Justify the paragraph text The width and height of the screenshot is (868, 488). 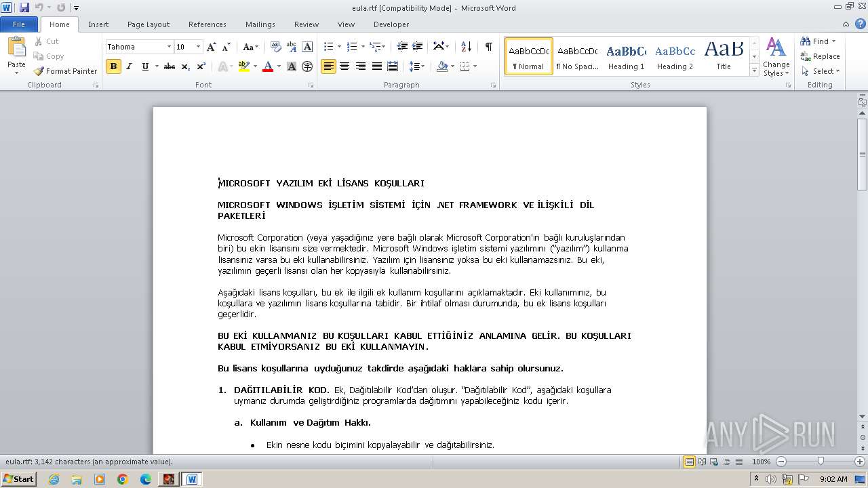[x=376, y=66]
